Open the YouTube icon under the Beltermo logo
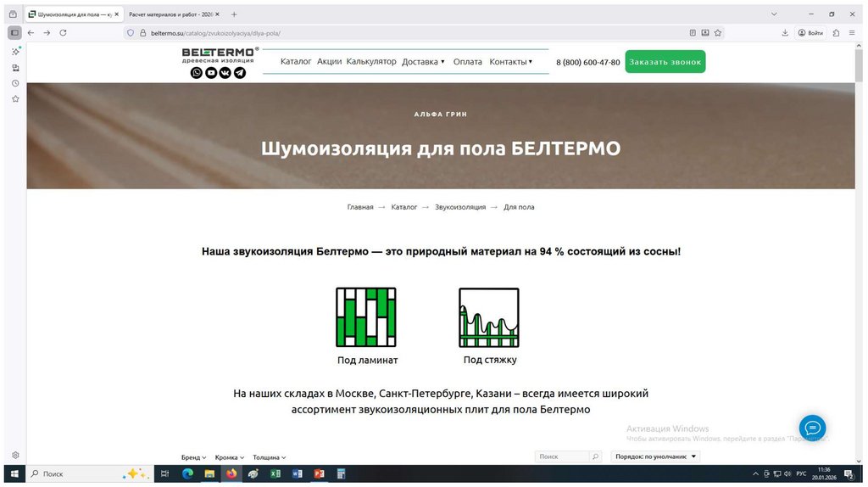This screenshot has height=487, width=868. tap(211, 73)
